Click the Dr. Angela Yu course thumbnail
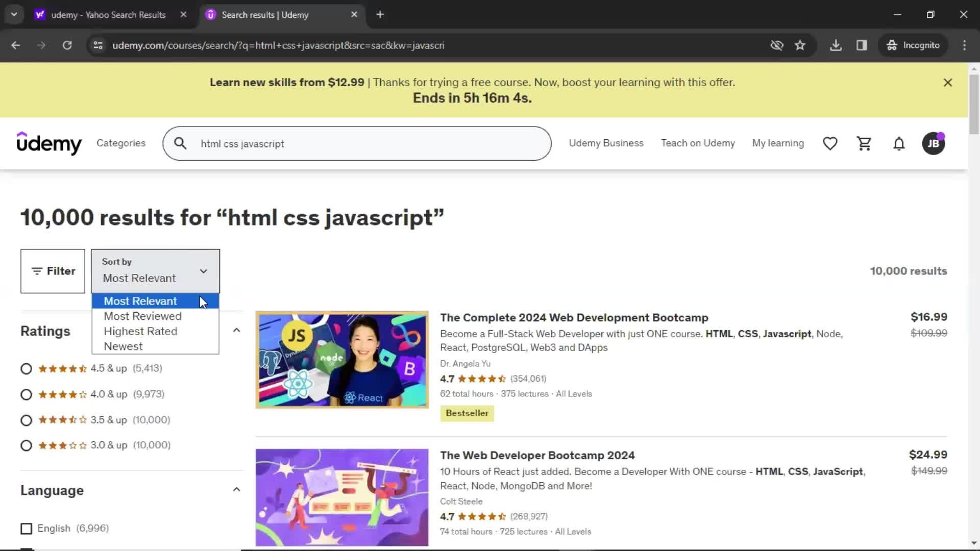The image size is (980, 551). point(342,360)
